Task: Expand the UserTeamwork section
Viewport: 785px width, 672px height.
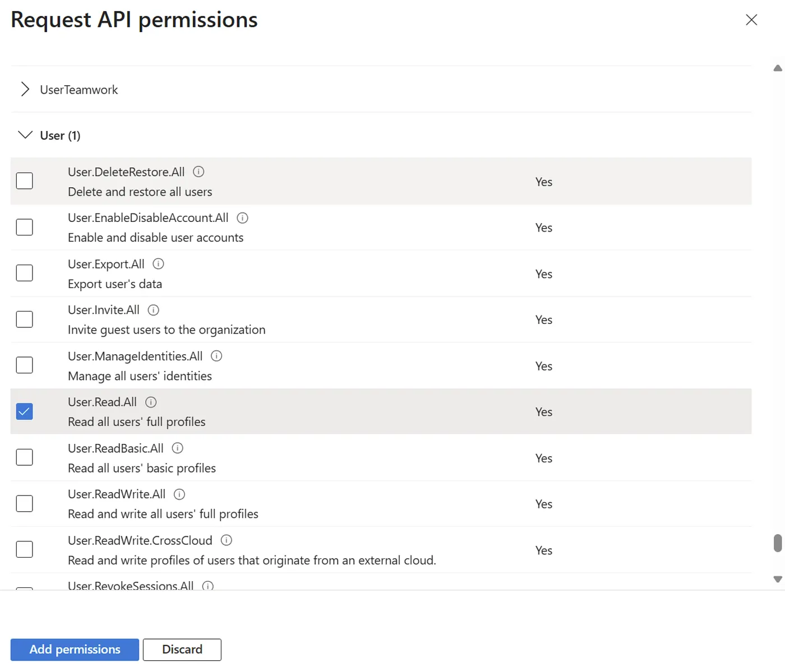Action: (x=25, y=90)
